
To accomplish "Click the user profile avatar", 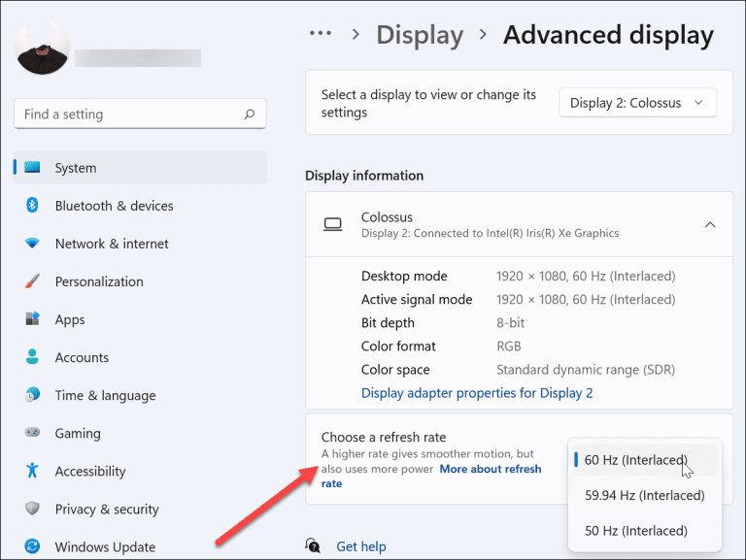I will 43,48.
